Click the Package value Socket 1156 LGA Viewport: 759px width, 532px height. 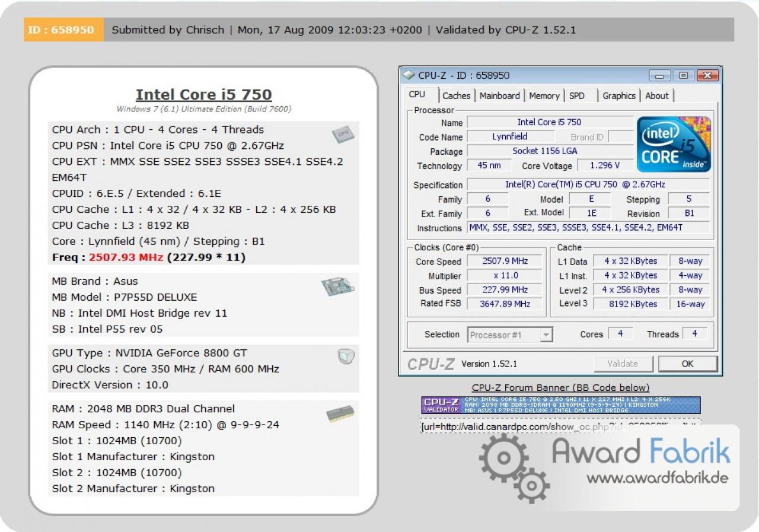pos(550,151)
